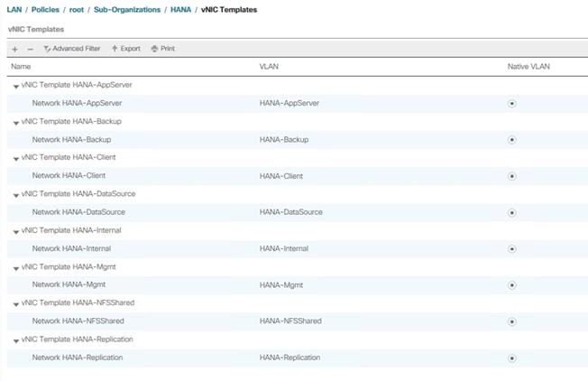The image size is (588, 381).
Task: Select vNIC Template HANA-Mgmt row
Action: 298,267
